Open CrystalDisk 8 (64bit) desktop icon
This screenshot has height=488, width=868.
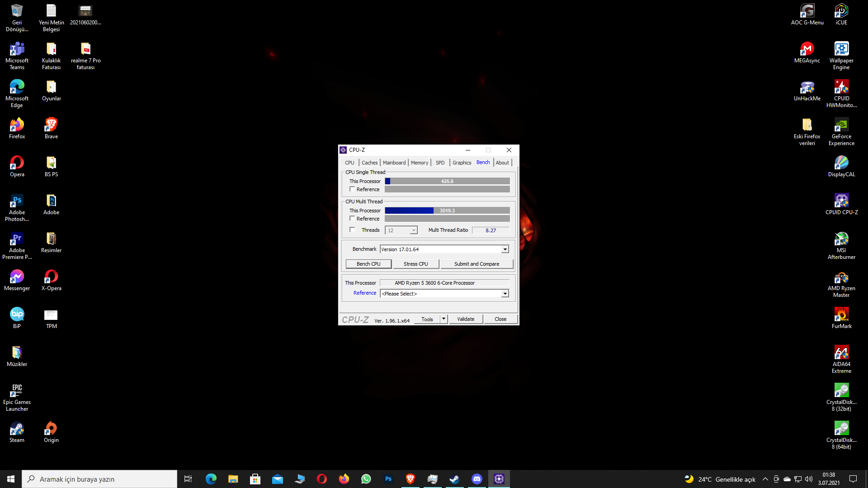(x=841, y=436)
